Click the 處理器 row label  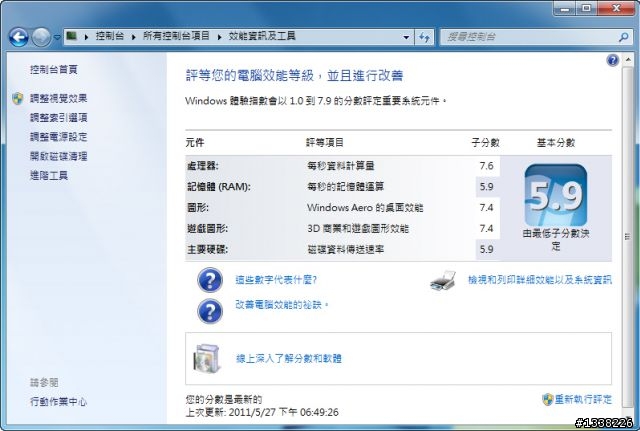203,166
